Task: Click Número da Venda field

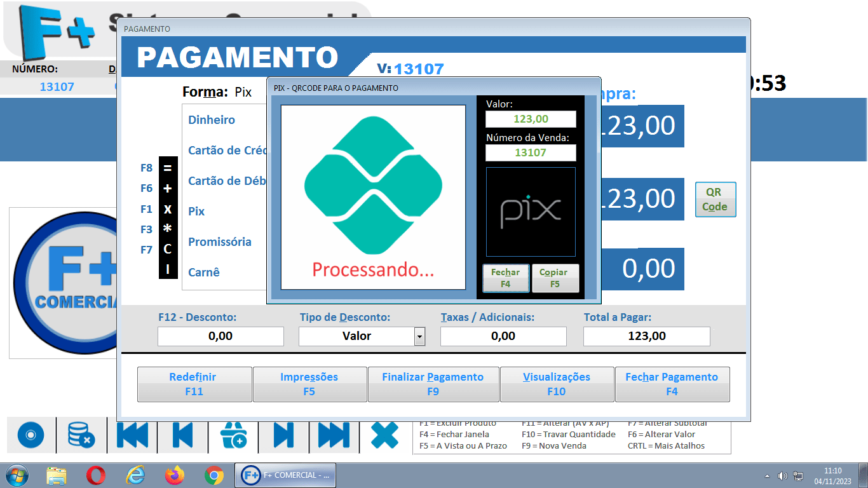Action: point(531,152)
